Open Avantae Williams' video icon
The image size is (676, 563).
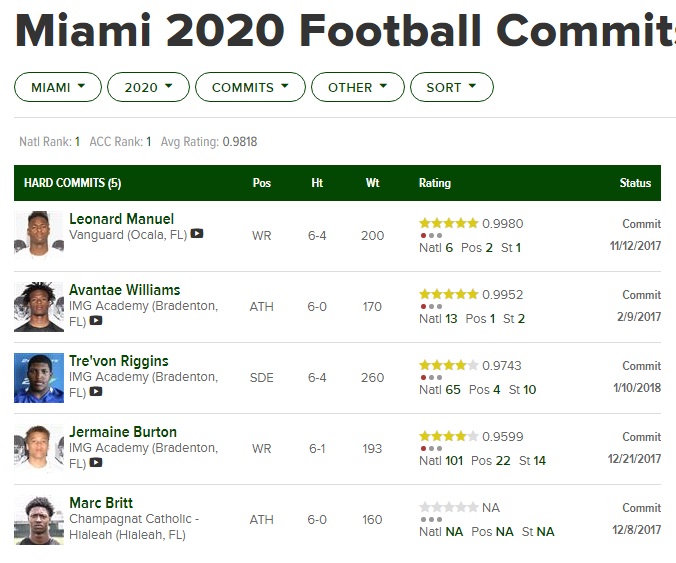pos(96,321)
